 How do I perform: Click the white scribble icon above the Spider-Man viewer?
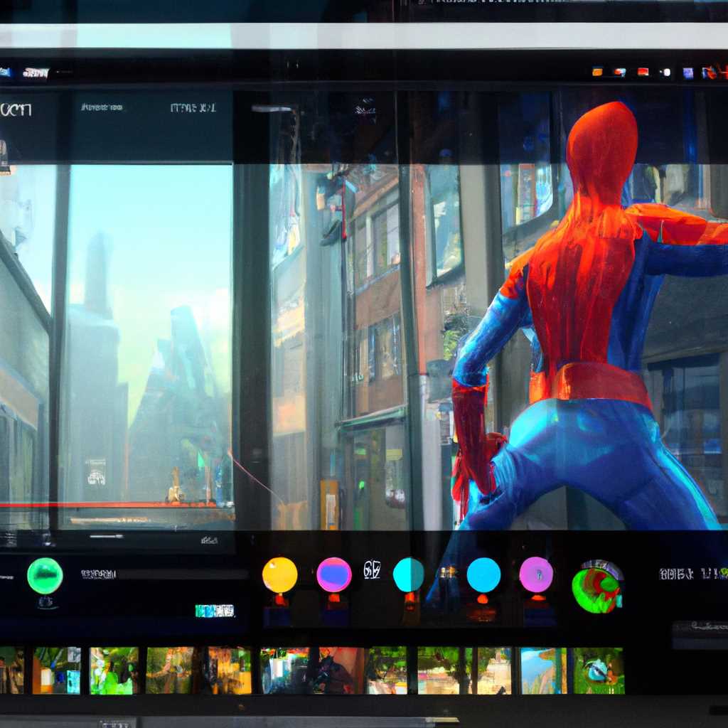click(365, 108)
